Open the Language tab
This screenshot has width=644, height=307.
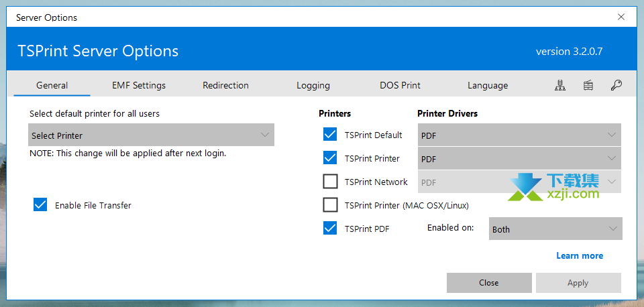point(488,85)
